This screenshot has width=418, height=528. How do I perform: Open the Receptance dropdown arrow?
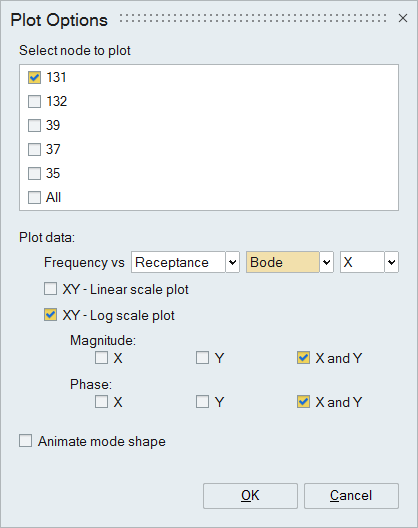[232, 262]
